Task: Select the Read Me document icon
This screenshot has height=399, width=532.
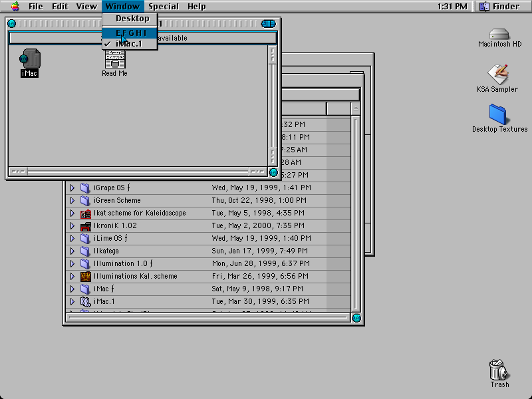Action: pos(115,59)
